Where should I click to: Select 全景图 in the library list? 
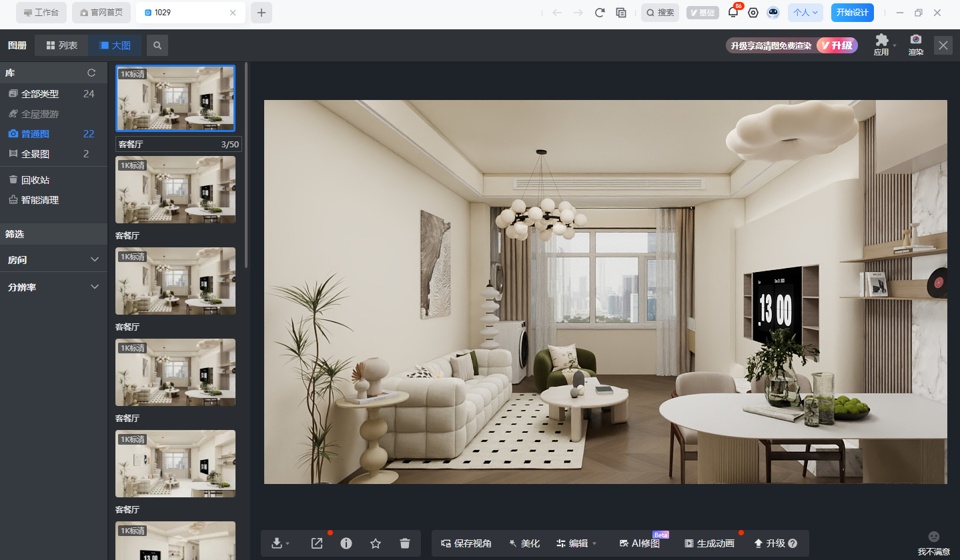pyautogui.click(x=36, y=154)
